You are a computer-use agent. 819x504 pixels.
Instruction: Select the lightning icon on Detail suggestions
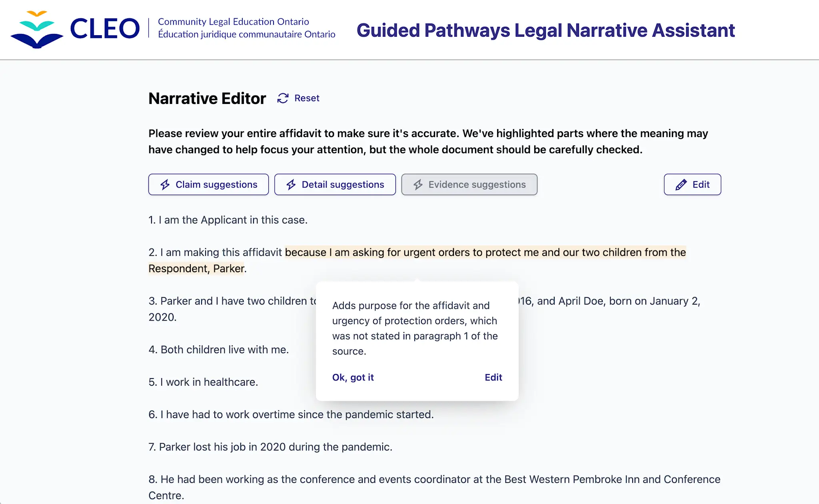291,184
